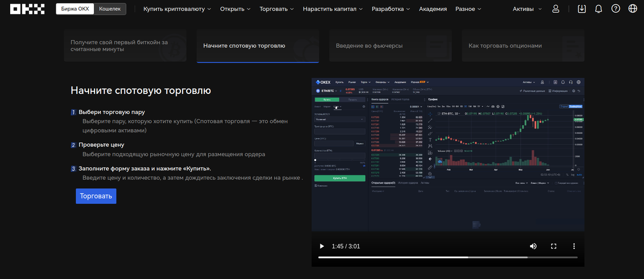
Task: Click the heading Начните спотовую торговлю
Action: click(141, 90)
